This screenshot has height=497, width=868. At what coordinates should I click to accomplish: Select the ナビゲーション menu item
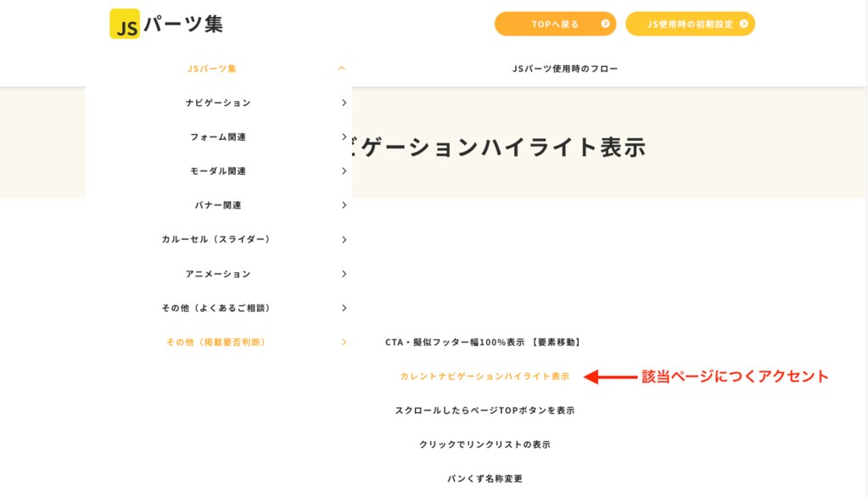tap(218, 103)
